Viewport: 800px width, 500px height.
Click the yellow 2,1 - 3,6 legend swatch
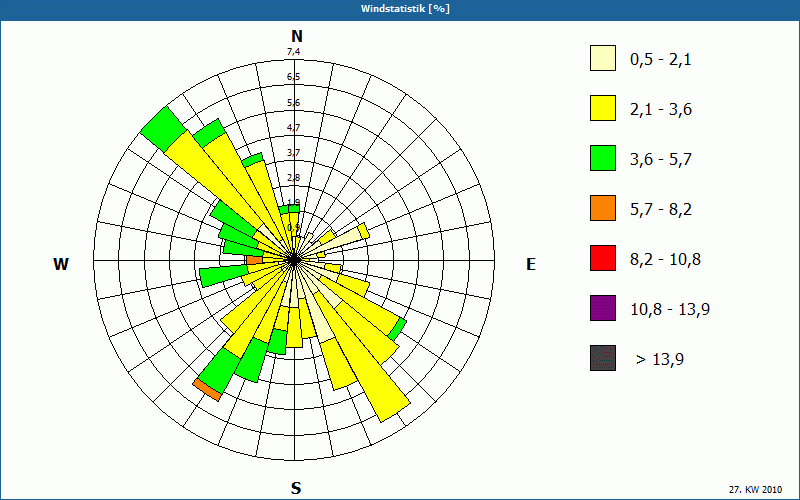(603, 108)
